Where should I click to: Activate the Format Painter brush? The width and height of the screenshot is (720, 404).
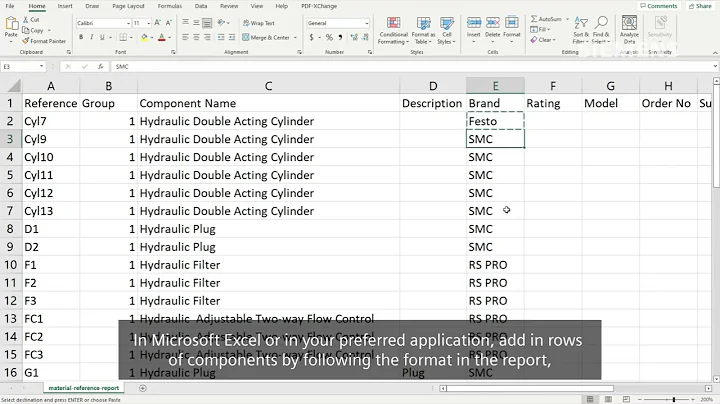tap(26, 41)
